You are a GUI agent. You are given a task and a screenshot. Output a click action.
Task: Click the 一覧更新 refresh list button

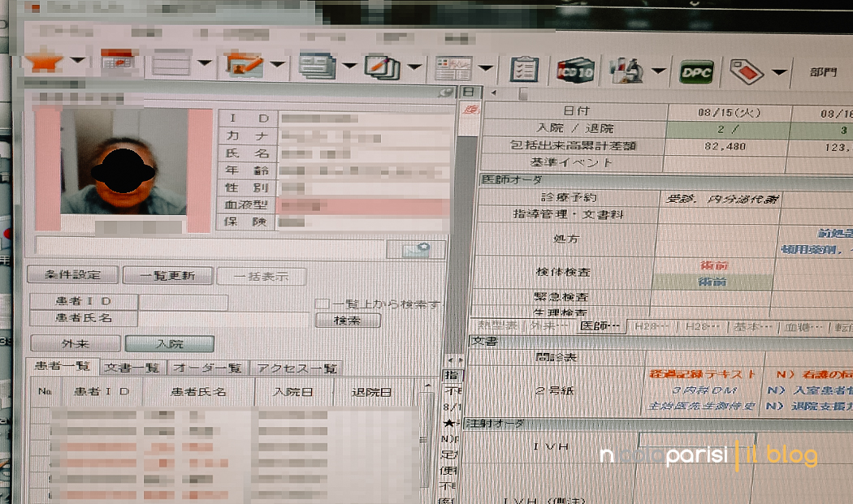168,275
